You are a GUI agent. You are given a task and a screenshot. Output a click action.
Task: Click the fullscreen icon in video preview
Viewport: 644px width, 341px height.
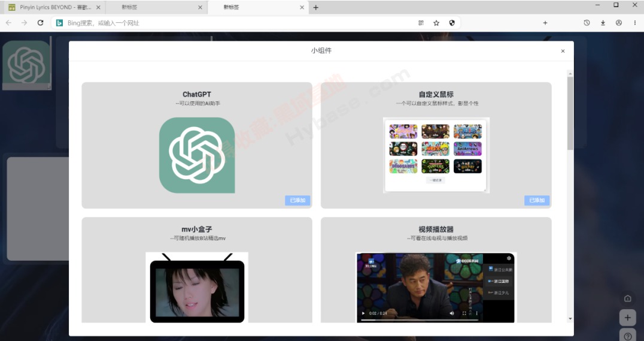click(464, 313)
